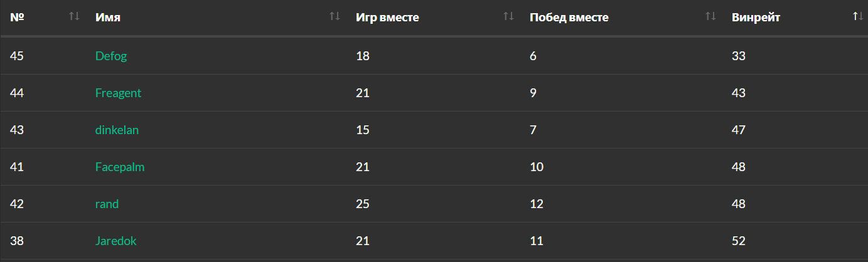Viewport: 868px width, 262px height.
Task: Click Побед вместе header label
Action: (569, 18)
